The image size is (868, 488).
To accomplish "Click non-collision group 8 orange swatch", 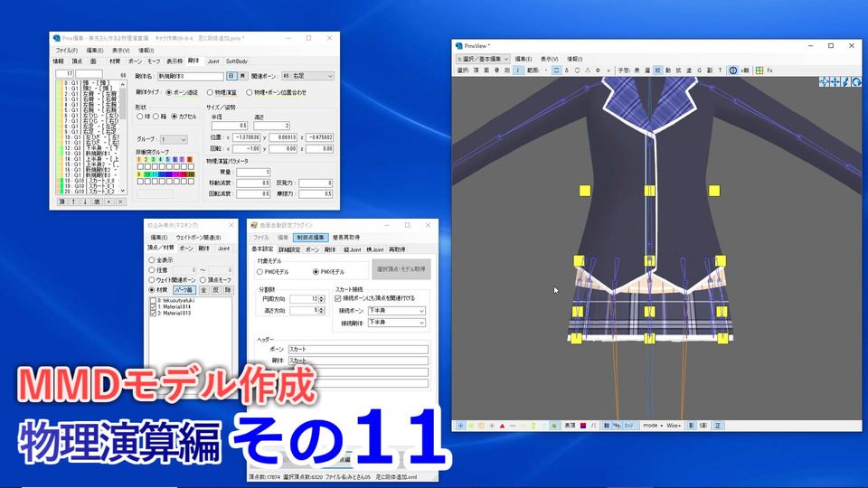I will pos(190,159).
